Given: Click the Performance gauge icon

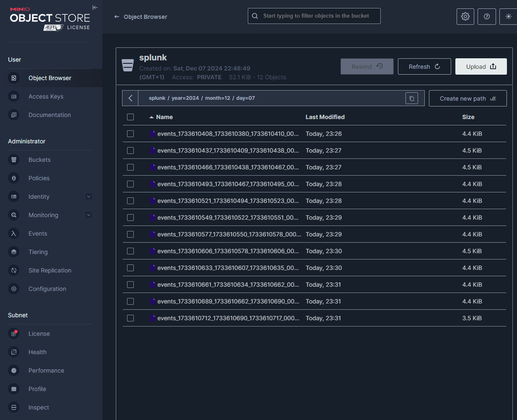Looking at the screenshot, I should tap(14, 371).
